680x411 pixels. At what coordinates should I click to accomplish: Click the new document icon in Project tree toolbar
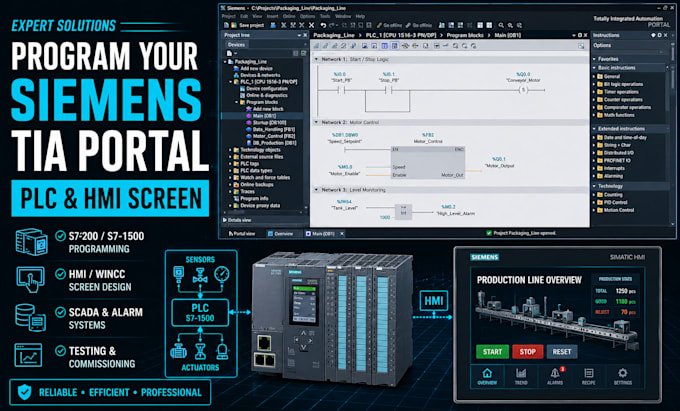[x=229, y=53]
